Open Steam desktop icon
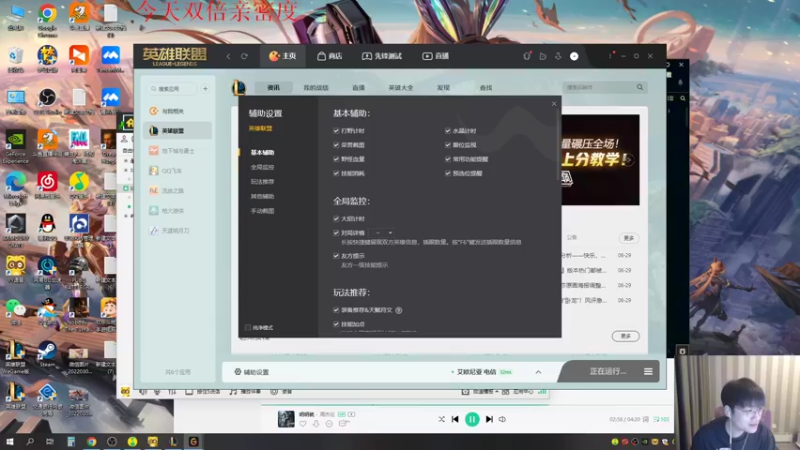 47,355
